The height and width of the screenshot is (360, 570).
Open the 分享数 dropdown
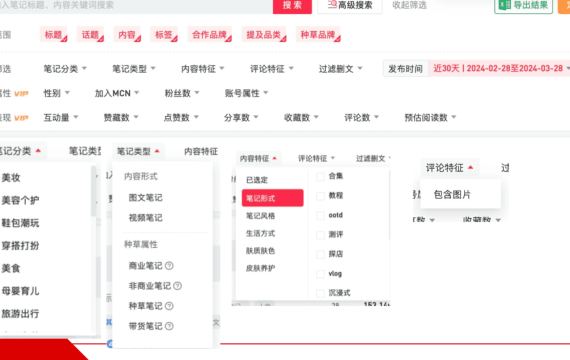coord(241,117)
